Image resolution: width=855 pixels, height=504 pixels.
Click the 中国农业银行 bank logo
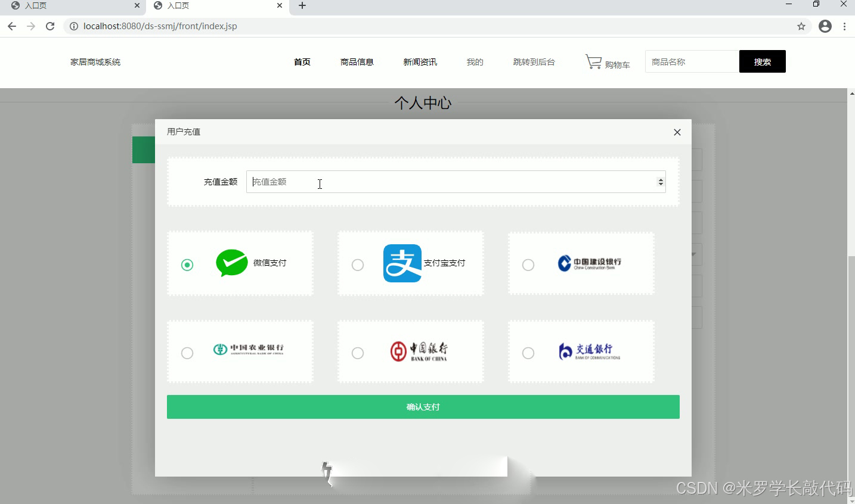click(x=247, y=350)
